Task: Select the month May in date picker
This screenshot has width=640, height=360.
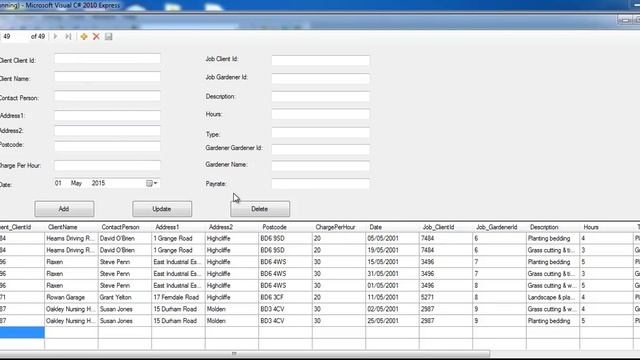Action: pyautogui.click(x=76, y=183)
